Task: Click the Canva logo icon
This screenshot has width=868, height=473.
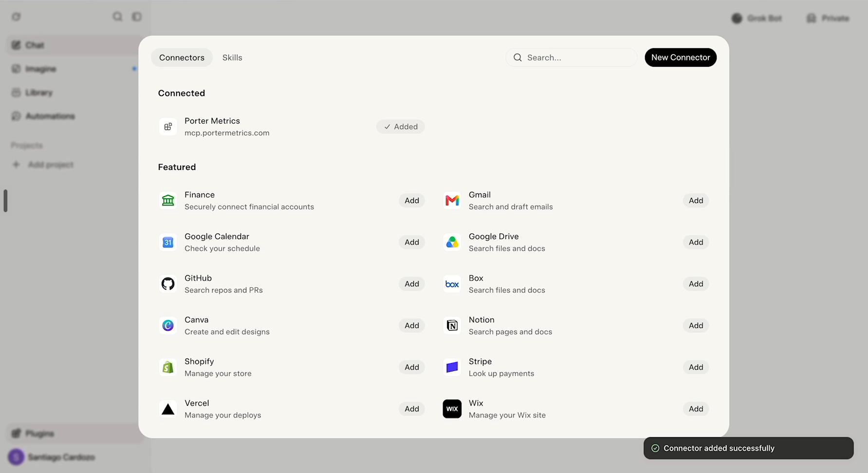Action: [168, 325]
